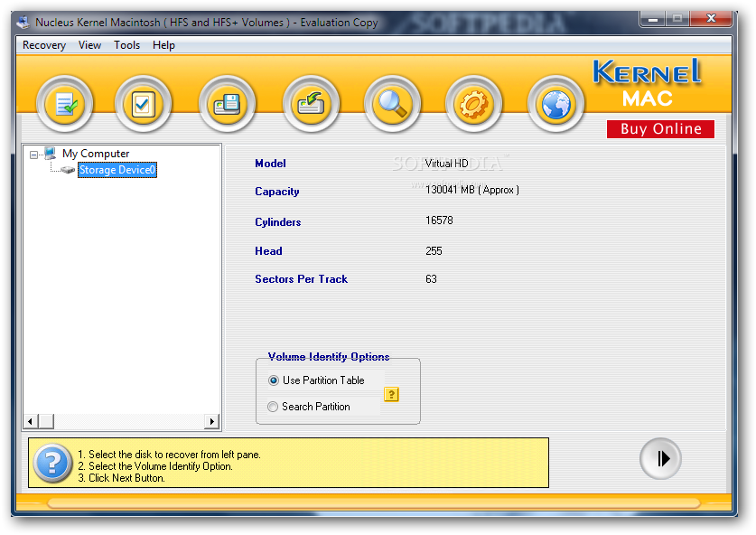Click the Volume Identify Options group title
756x535 pixels.
pyautogui.click(x=329, y=356)
